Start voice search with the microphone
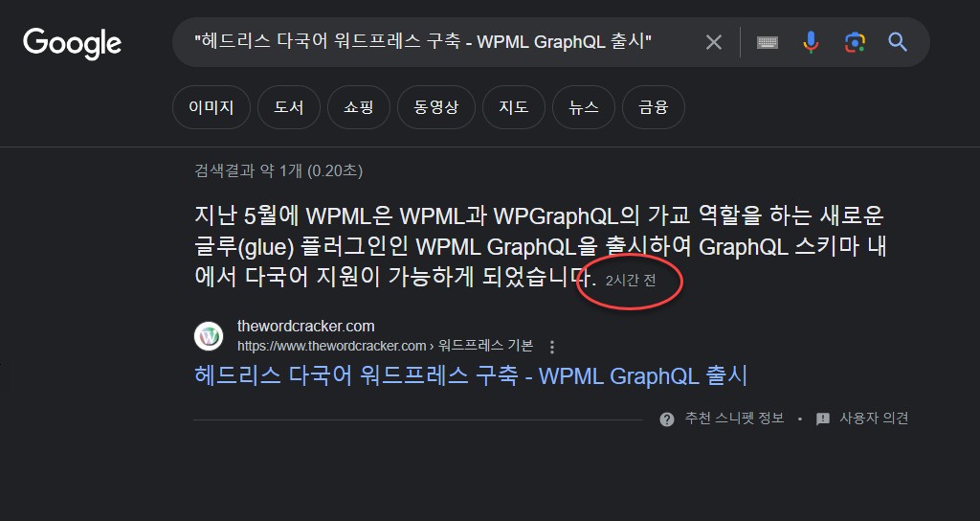The height and width of the screenshot is (521, 980). (x=811, y=42)
